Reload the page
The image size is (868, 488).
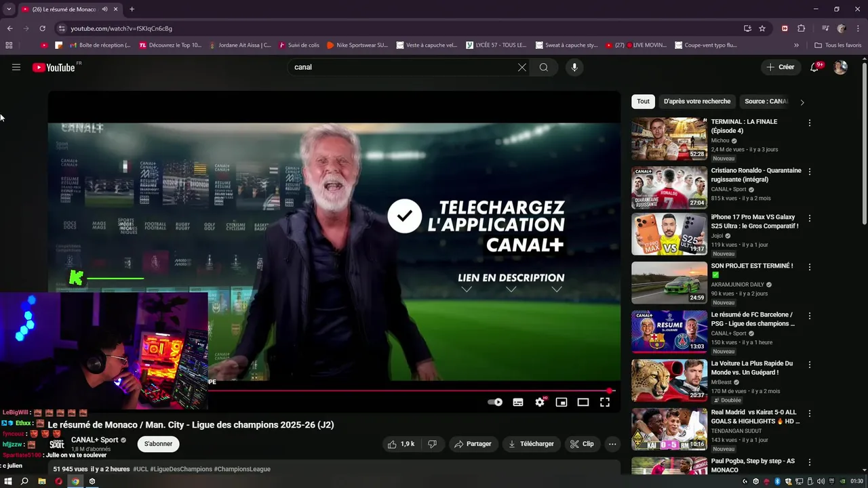click(42, 28)
